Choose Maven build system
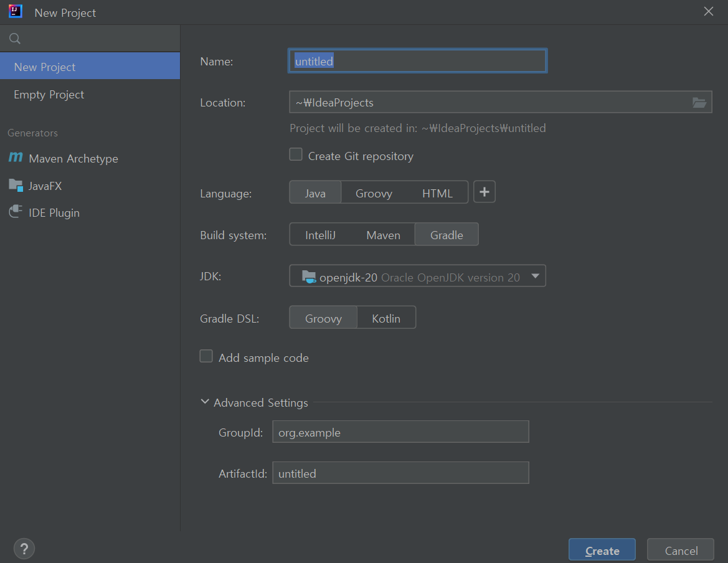This screenshot has height=563, width=728. tap(383, 234)
